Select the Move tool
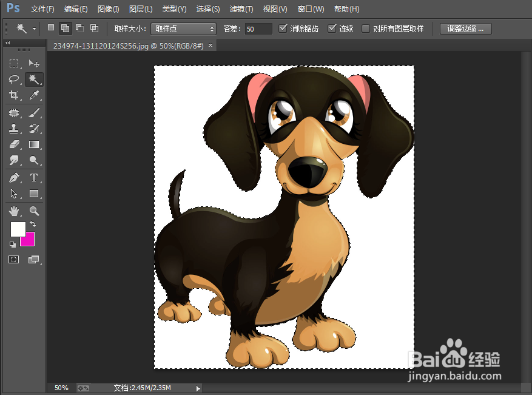Viewport: 532px width, 395px height. [x=33, y=63]
